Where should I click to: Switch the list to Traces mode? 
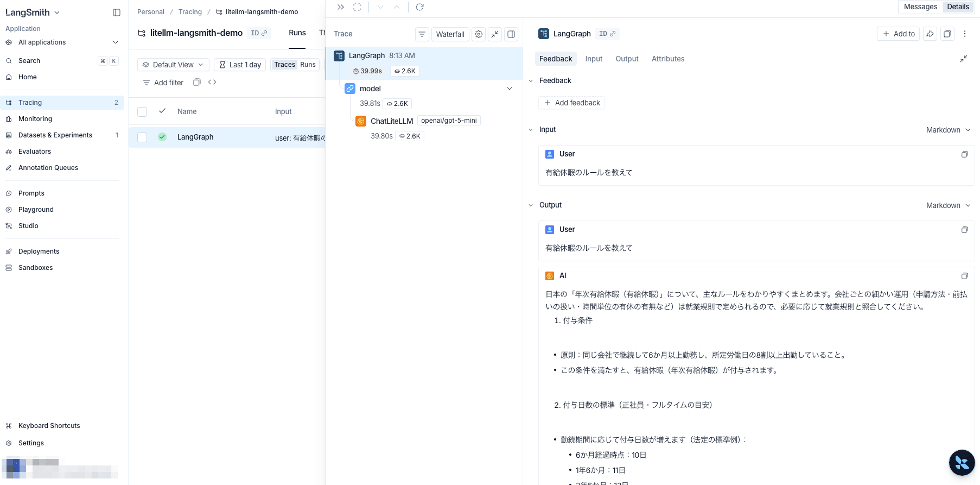coord(284,65)
